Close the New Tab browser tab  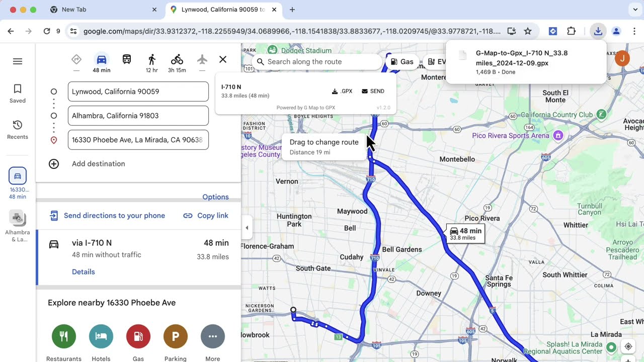pos(154,10)
